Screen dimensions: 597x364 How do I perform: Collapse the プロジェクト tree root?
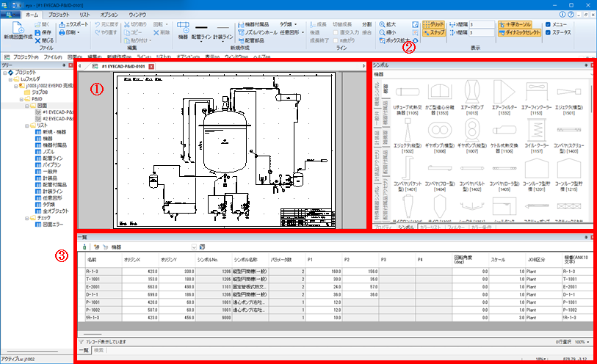click(x=4, y=72)
